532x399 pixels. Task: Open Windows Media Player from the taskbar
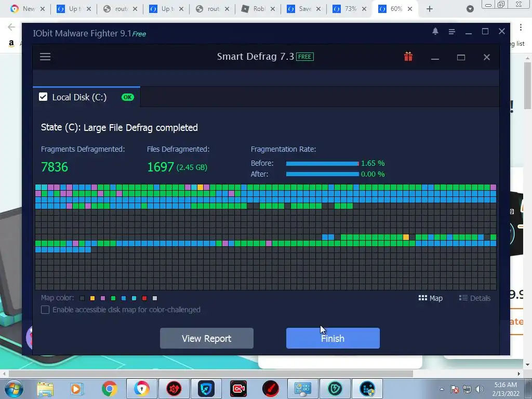77,389
